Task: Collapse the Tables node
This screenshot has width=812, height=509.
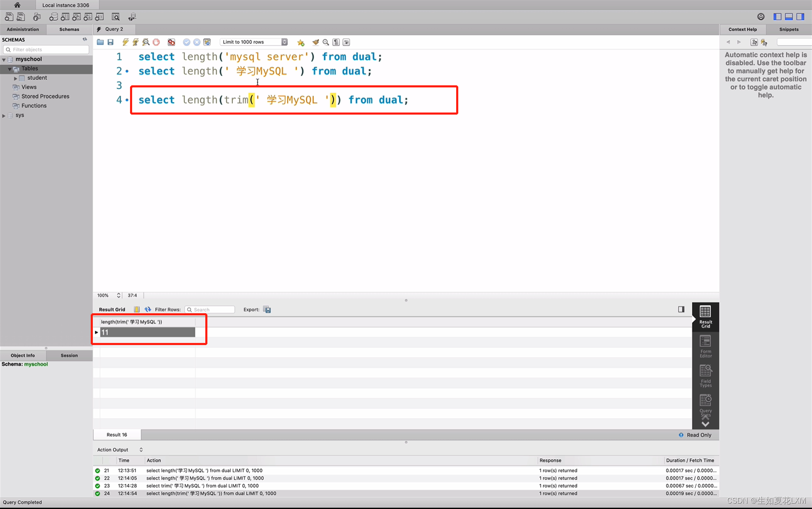Action: pyautogui.click(x=10, y=69)
